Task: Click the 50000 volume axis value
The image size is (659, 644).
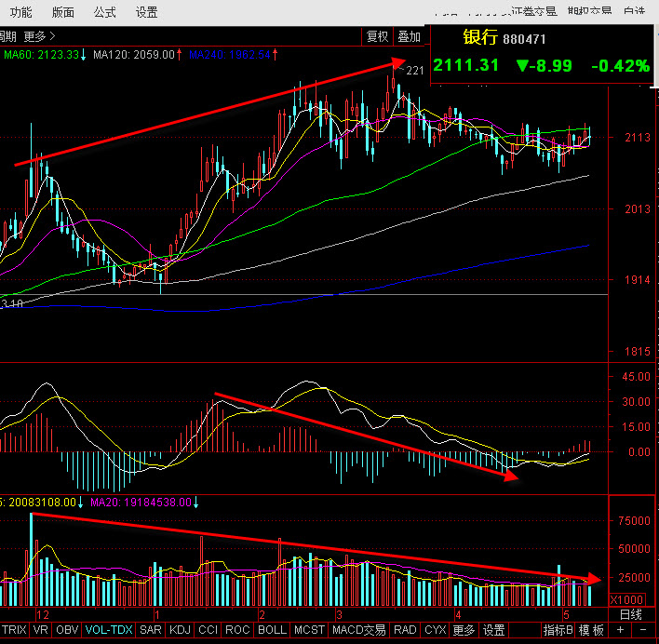Action: tap(634, 549)
